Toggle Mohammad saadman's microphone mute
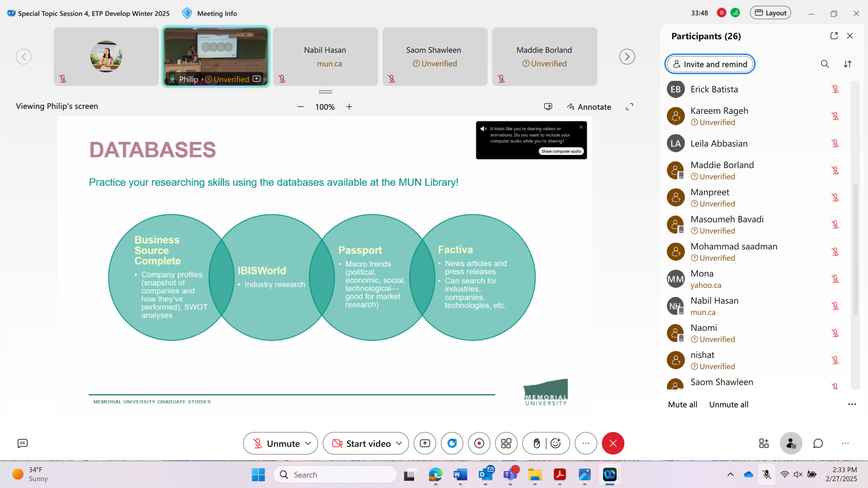The image size is (868, 488). click(835, 252)
